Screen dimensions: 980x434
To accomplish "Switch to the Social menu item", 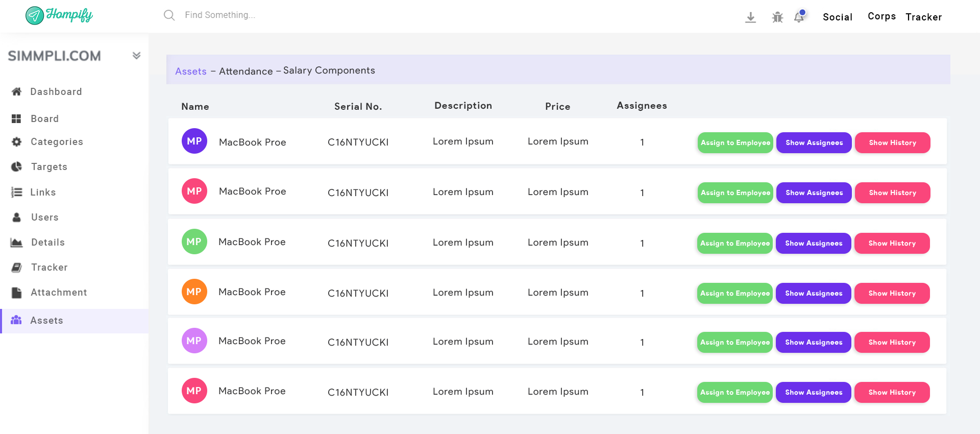I will click(837, 17).
